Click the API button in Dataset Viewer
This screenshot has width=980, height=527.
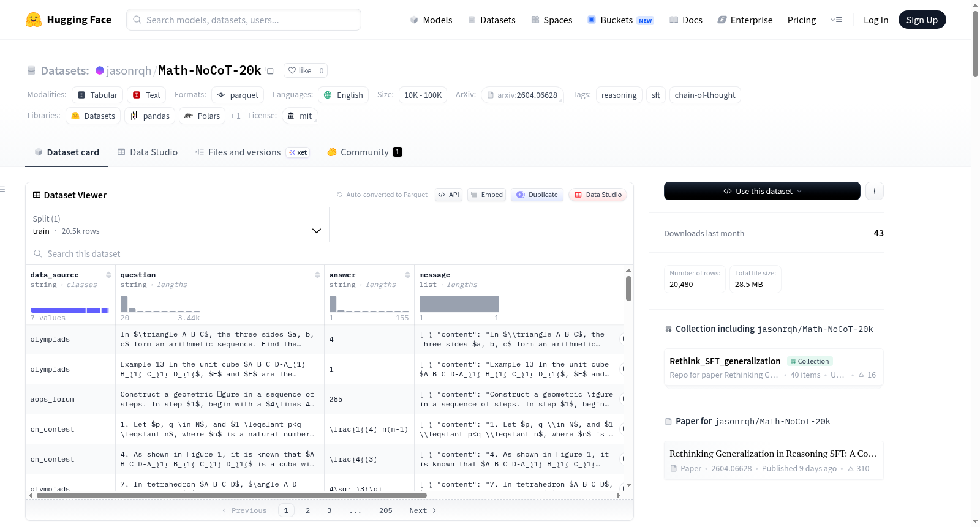(x=448, y=195)
